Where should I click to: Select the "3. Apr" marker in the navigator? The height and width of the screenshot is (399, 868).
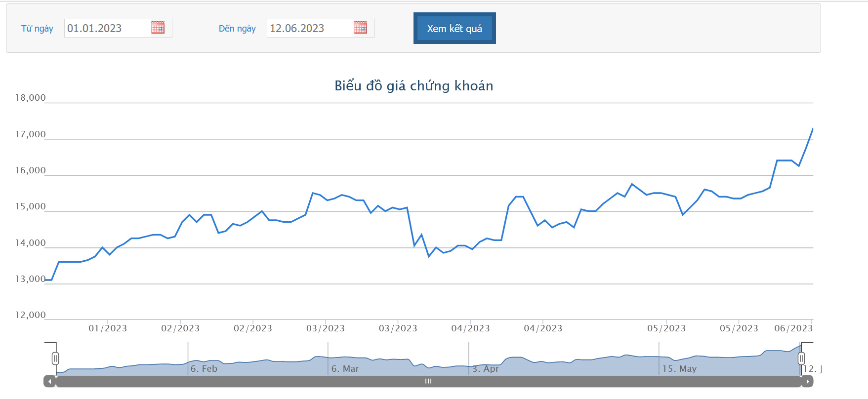(486, 369)
